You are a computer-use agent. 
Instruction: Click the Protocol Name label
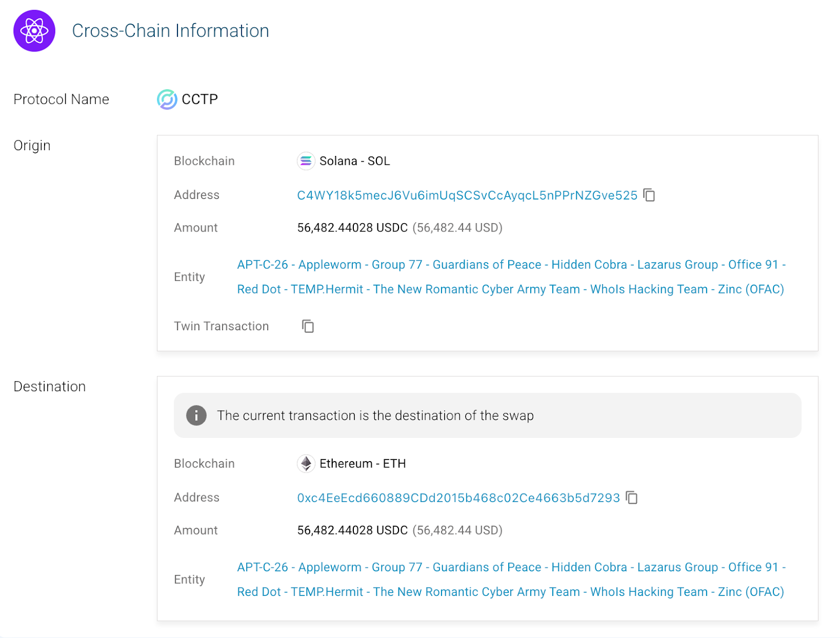61,99
